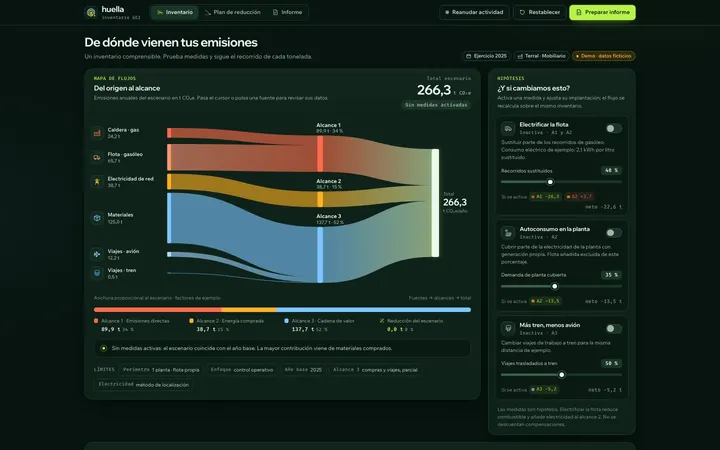Click the huella logo icon

click(x=91, y=12)
